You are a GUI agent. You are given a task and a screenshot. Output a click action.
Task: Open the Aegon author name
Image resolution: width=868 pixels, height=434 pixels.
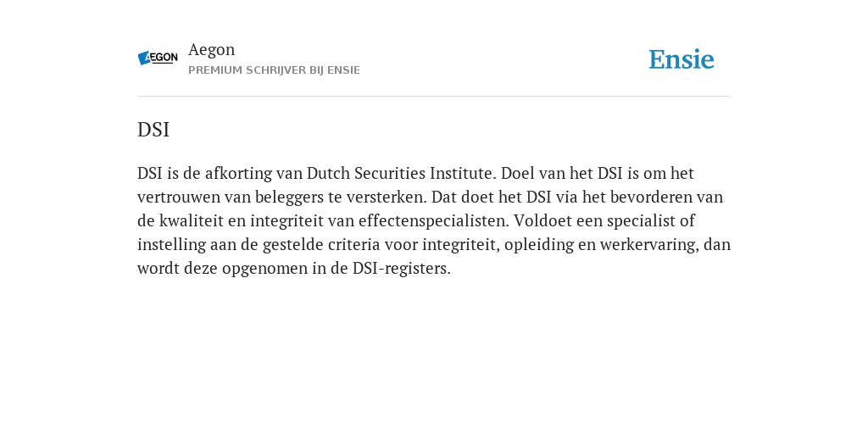211,50
